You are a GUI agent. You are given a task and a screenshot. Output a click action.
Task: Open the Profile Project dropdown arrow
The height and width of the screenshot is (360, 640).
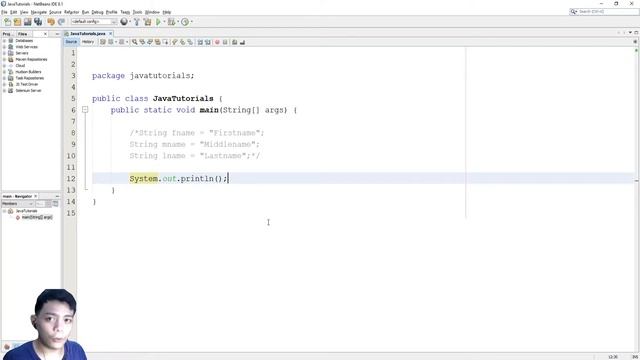pos(191,22)
